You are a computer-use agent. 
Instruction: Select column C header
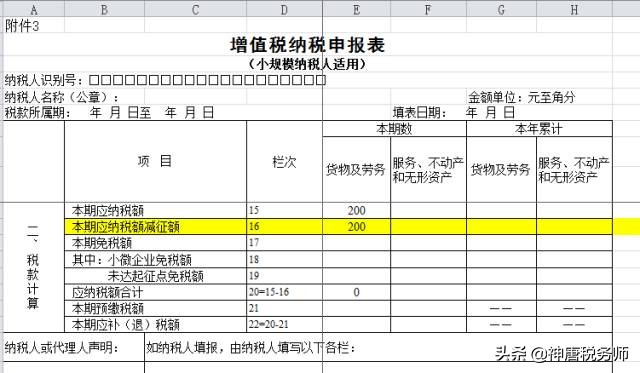[x=196, y=9]
